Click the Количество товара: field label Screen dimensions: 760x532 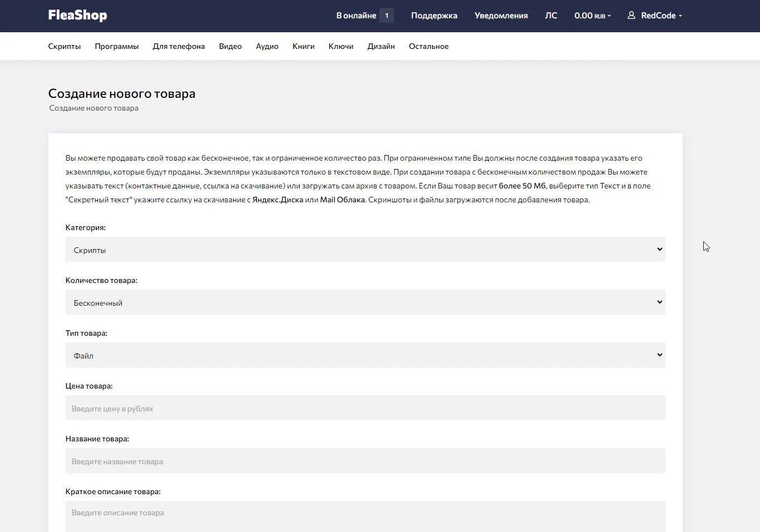[x=101, y=280]
